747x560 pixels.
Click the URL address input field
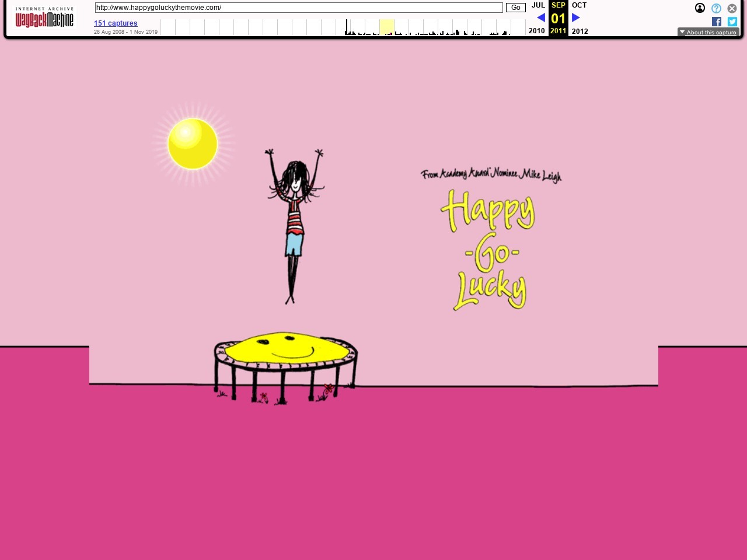click(x=298, y=8)
